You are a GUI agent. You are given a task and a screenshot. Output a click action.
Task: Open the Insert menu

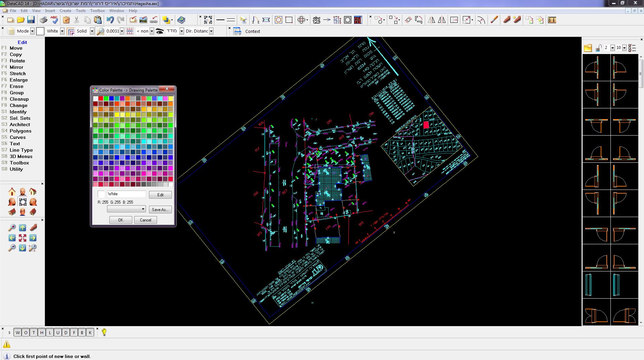click(x=50, y=11)
